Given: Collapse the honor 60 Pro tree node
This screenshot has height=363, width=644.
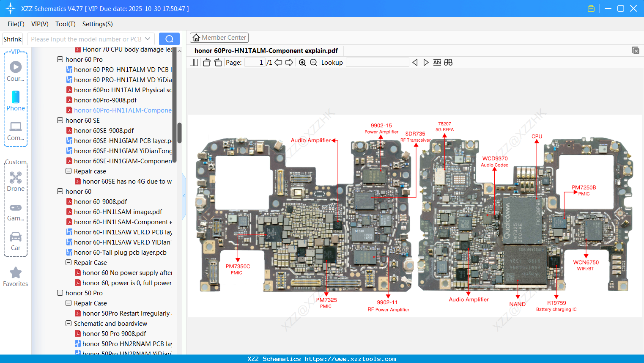Looking at the screenshot, I should [60, 60].
